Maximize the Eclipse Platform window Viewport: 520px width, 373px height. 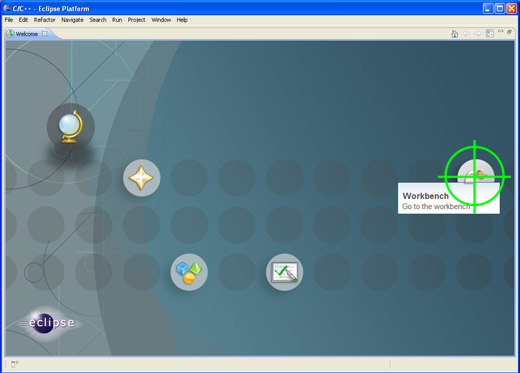[500, 8]
